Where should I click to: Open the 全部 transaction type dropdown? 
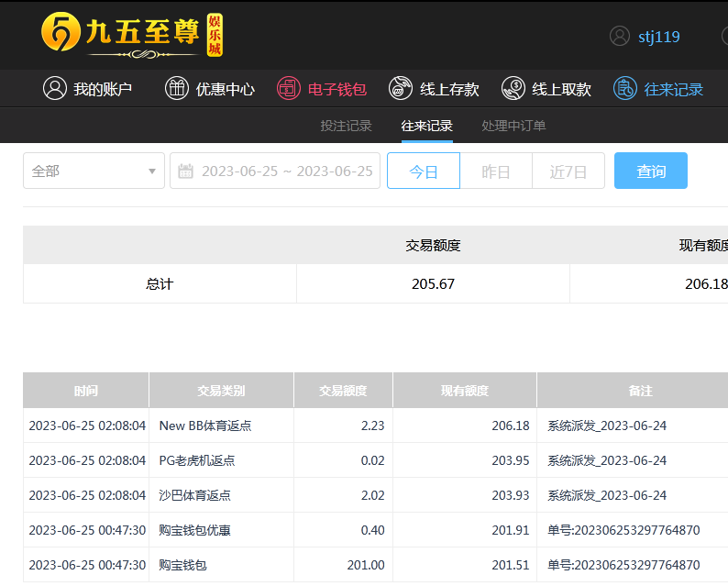pyautogui.click(x=94, y=171)
